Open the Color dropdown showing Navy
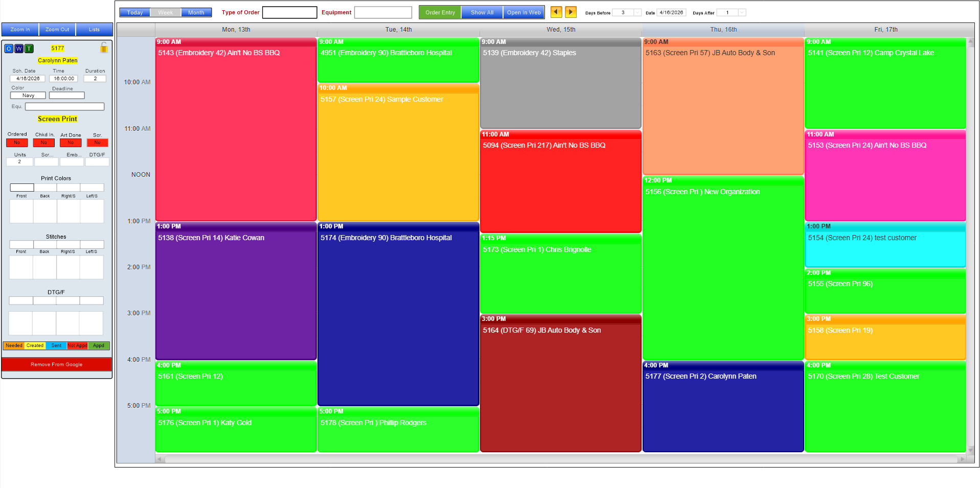 click(28, 95)
